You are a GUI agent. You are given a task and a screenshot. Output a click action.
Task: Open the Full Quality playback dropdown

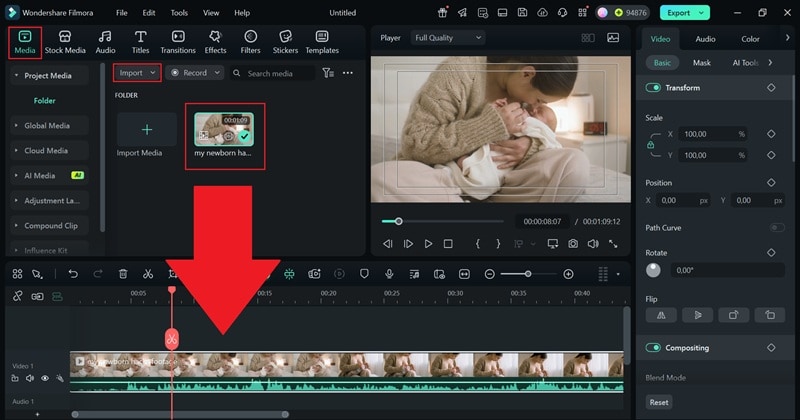(x=448, y=38)
